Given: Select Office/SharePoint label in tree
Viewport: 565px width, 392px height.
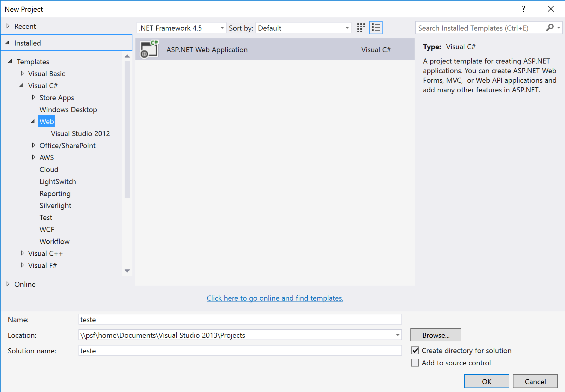Looking at the screenshot, I should pyautogui.click(x=67, y=145).
